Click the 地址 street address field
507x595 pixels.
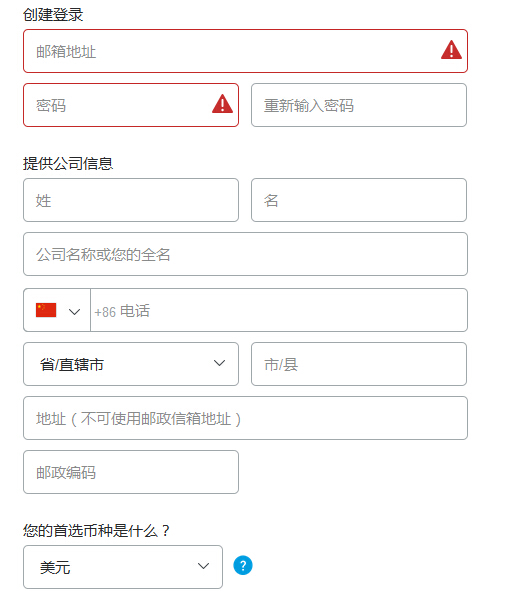(x=245, y=418)
